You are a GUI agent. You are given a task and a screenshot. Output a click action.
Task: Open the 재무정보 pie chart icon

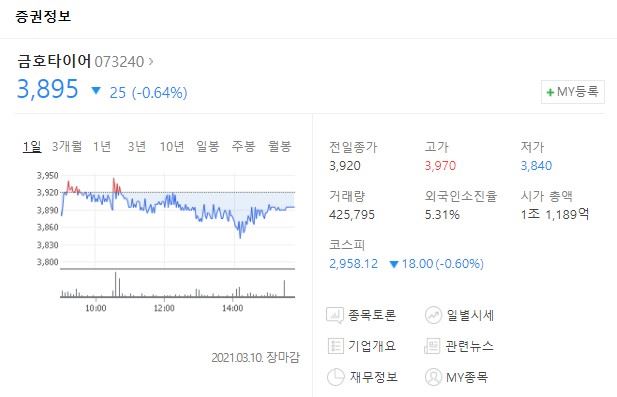(x=336, y=377)
